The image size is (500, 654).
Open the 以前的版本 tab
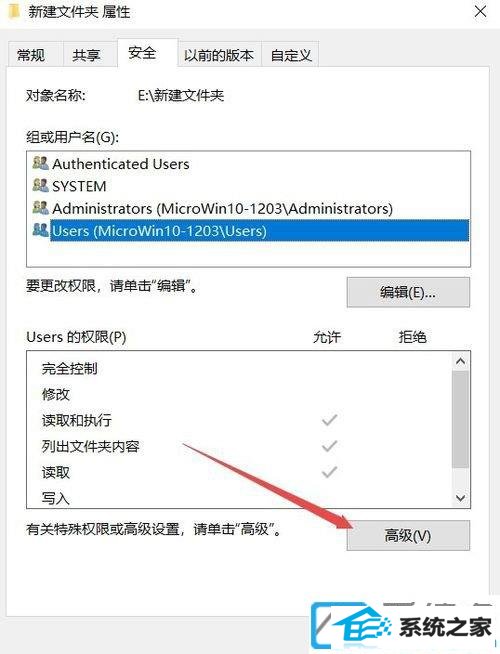click(219, 54)
